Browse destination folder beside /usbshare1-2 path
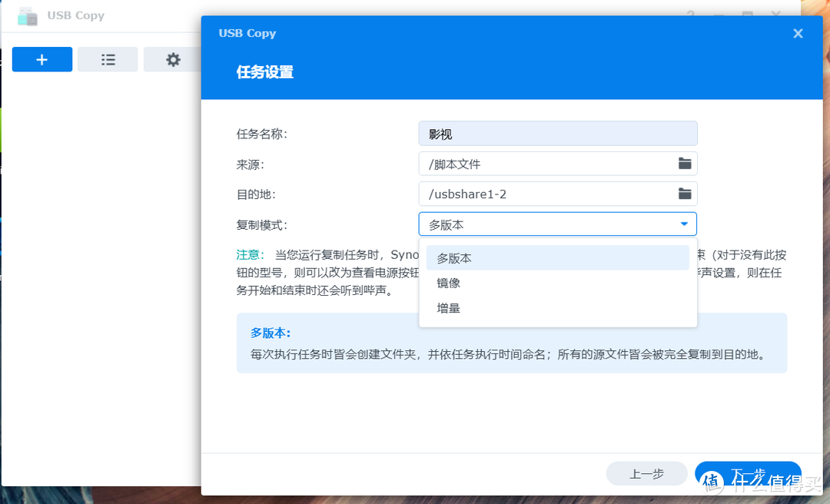 (x=685, y=194)
